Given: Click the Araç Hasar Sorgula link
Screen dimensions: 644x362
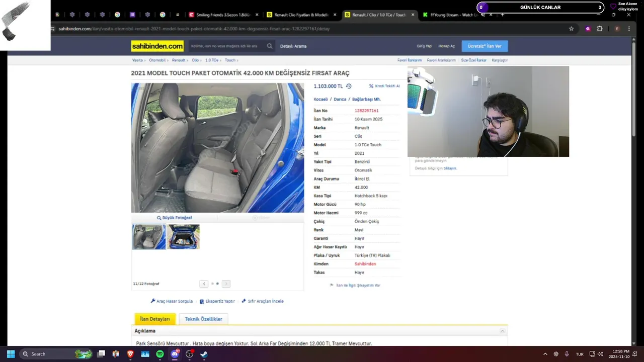Looking at the screenshot, I should (x=172, y=301).
